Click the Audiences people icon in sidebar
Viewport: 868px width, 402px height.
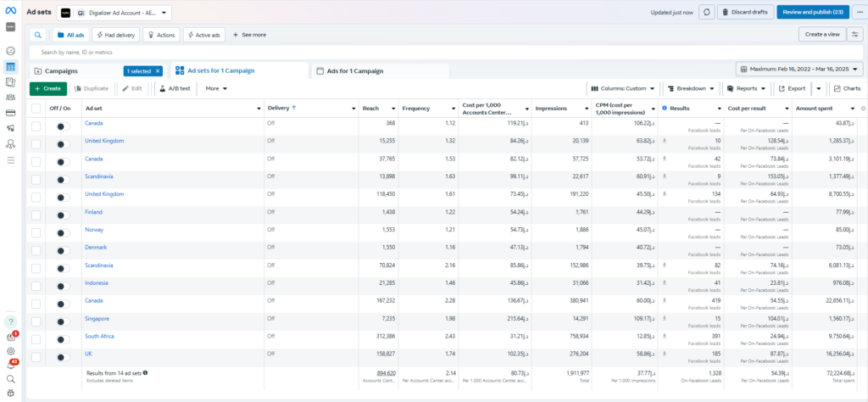click(10, 98)
